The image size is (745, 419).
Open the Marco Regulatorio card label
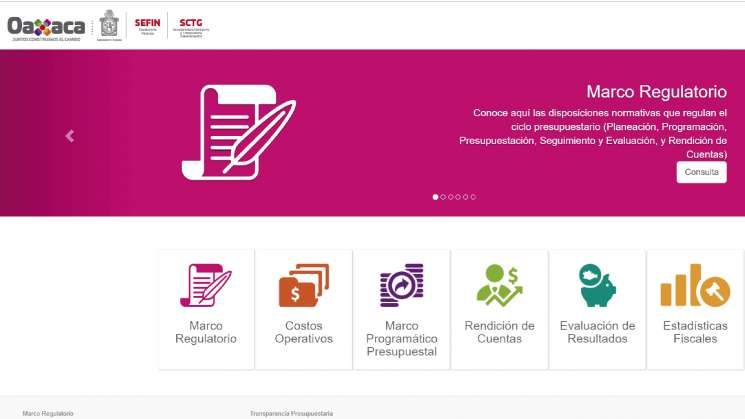click(x=206, y=332)
